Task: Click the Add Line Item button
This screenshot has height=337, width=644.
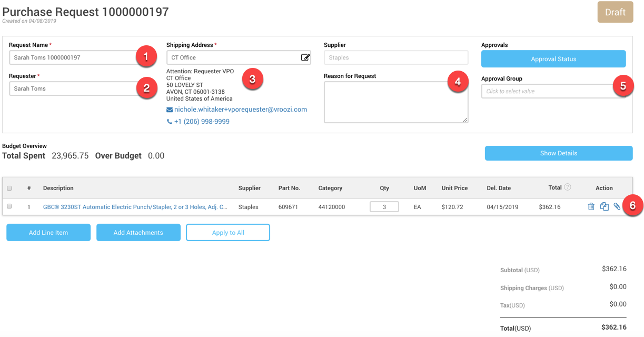Action: [x=48, y=232]
